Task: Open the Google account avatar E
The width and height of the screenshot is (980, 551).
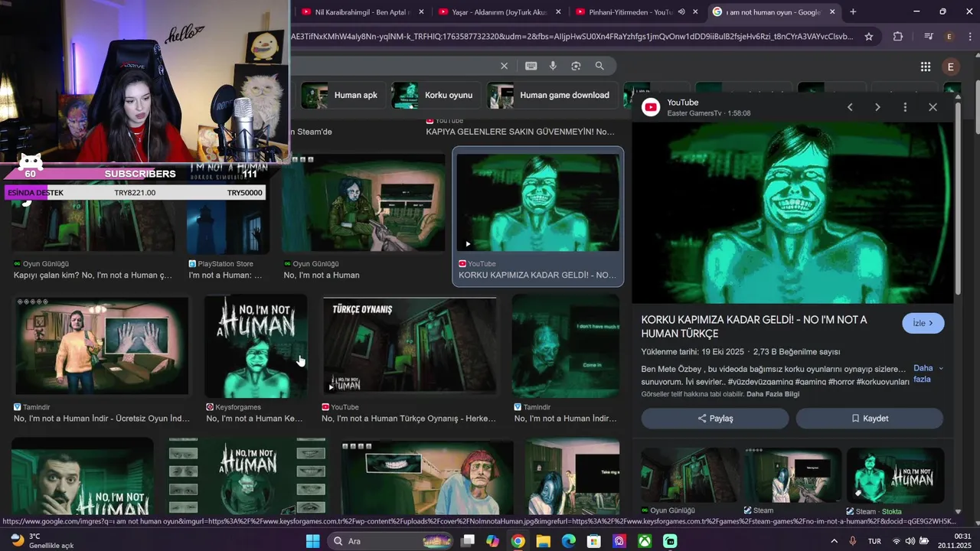Action: [950, 67]
